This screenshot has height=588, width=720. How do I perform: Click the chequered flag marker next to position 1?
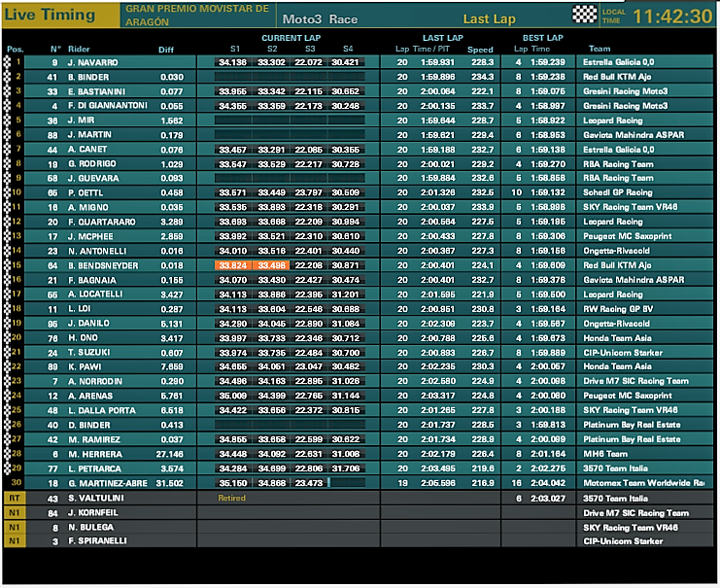point(7,62)
